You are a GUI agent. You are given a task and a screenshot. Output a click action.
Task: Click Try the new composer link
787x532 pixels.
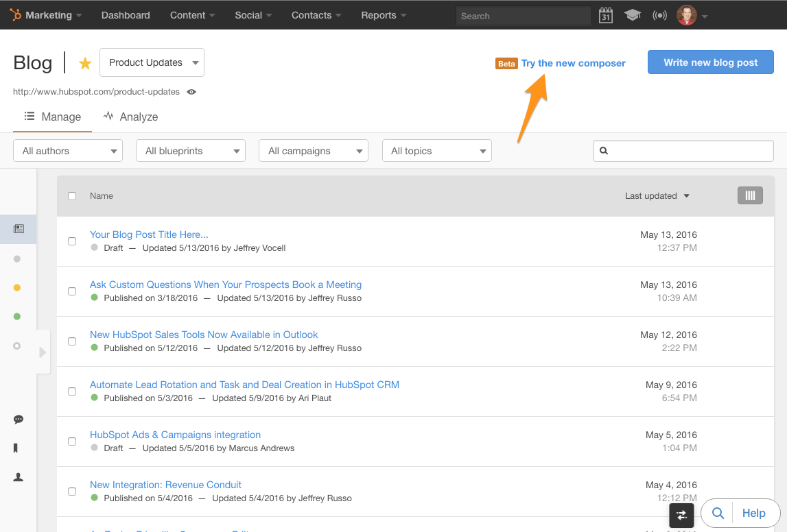(x=573, y=63)
